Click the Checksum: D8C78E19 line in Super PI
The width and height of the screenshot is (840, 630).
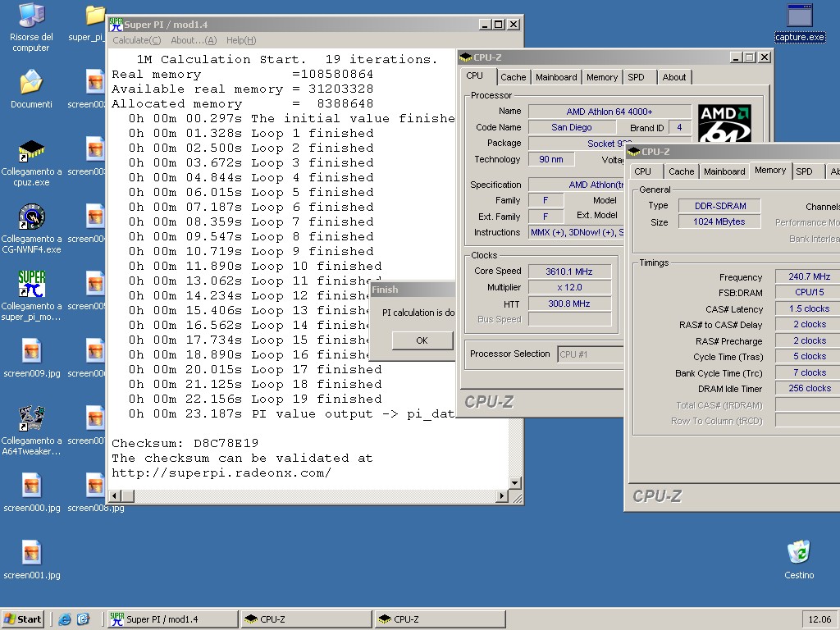[185, 444]
